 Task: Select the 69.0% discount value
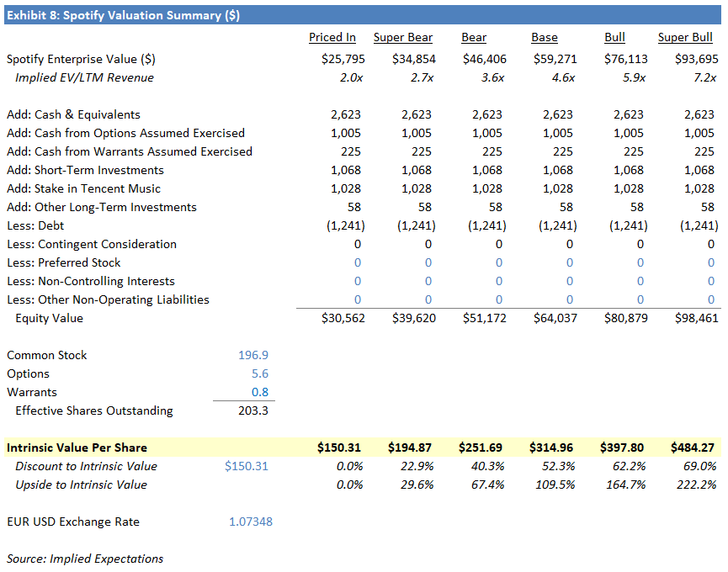(699, 466)
